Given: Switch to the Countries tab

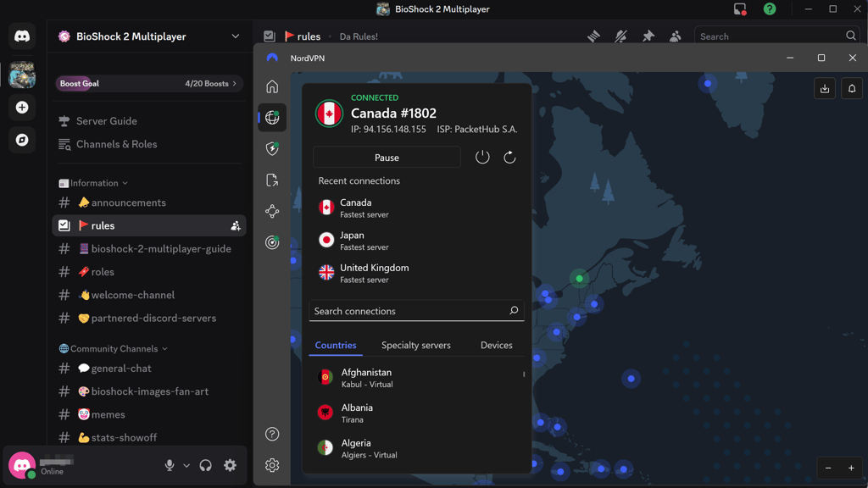Looking at the screenshot, I should (336, 346).
